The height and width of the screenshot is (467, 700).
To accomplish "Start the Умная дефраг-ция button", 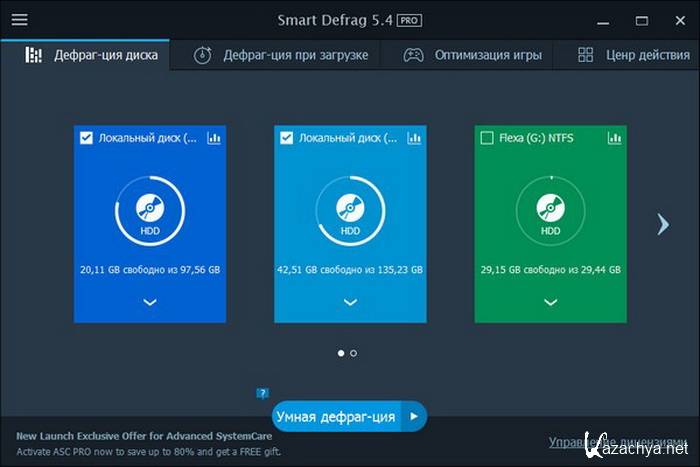I will click(336, 416).
